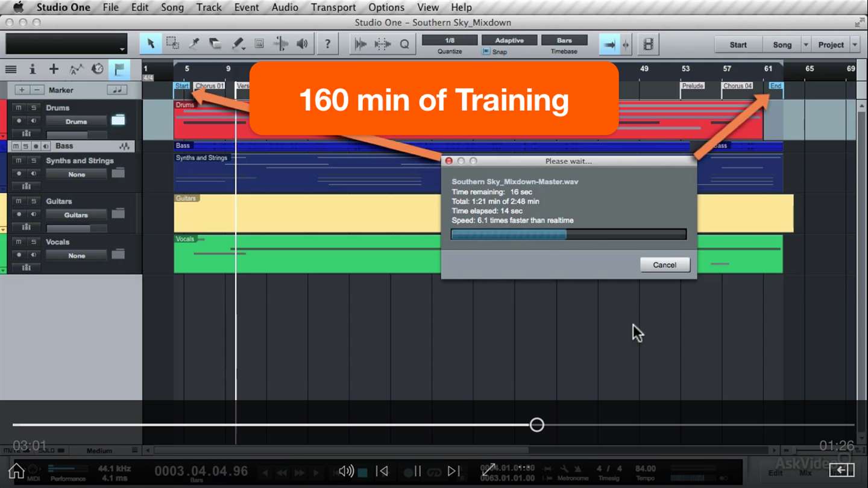This screenshot has width=868, height=488.
Task: Toggle Autoscroll arrow button
Action: (x=609, y=44)
